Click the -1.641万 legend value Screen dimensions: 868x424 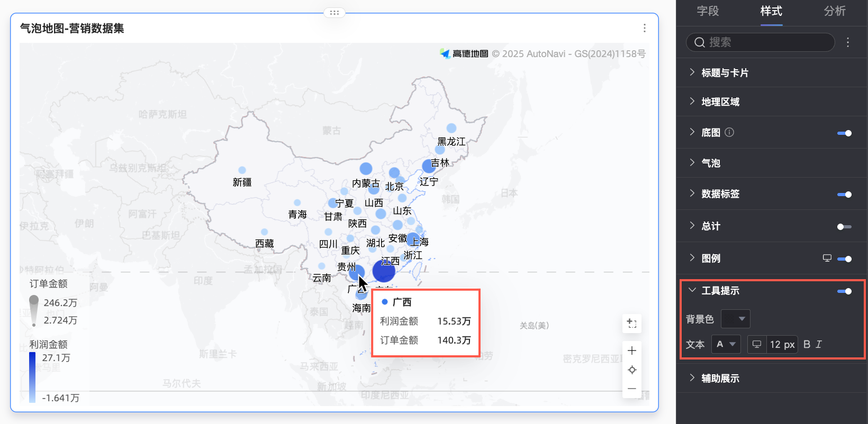coord(60,398)
